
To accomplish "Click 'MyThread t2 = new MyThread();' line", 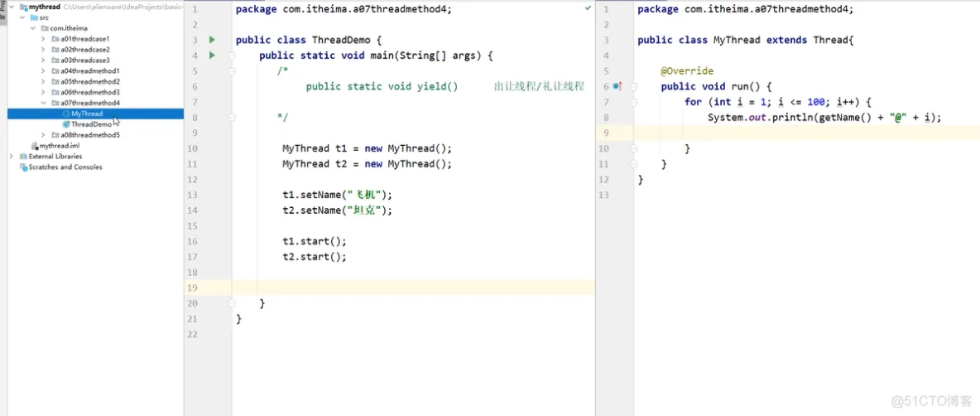I will pos(367,165).
